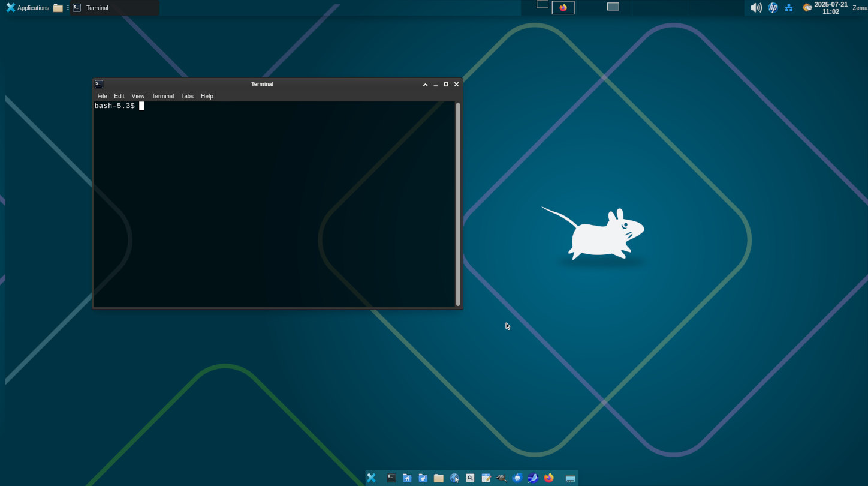The image size is (868, 486).
Task: Click the Terminal window menu icon in the title bar
Action: click(x=99, y=84)
